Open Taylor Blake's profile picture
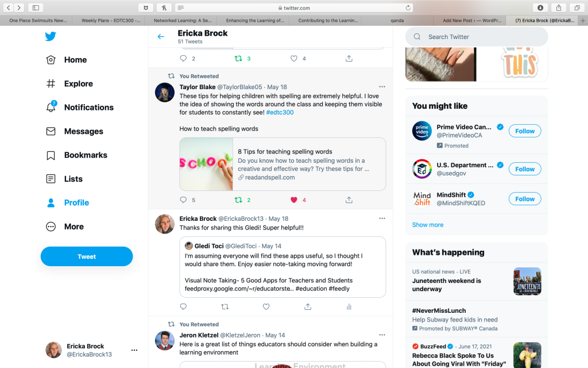 (165, 93)
